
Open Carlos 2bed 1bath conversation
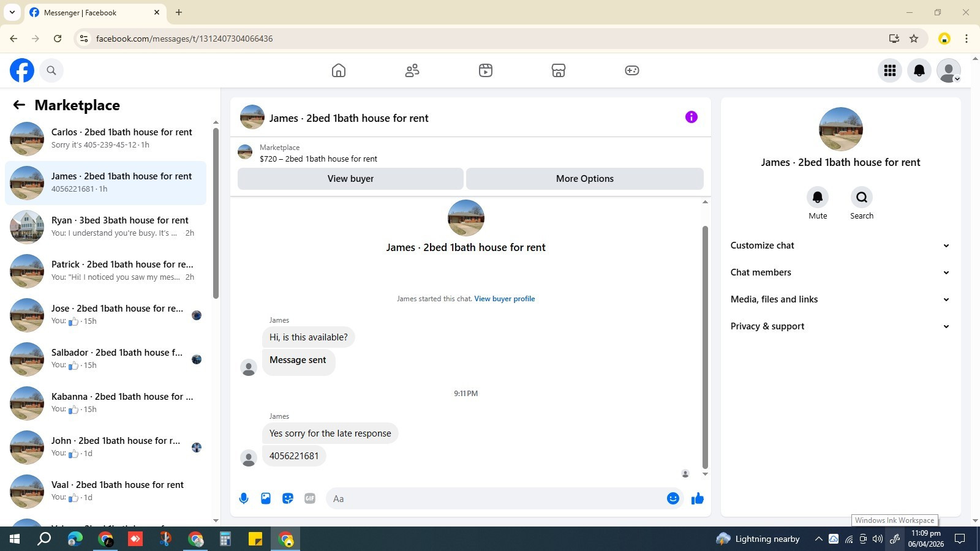105,138
